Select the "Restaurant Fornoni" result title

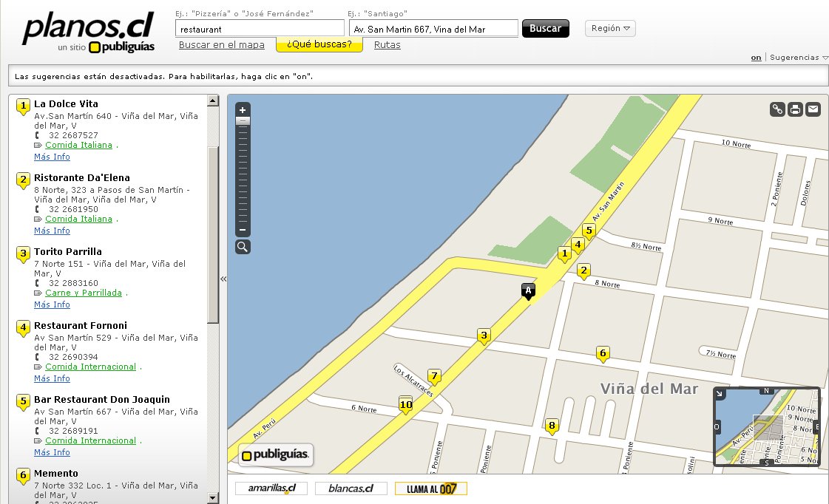(81, 326)
